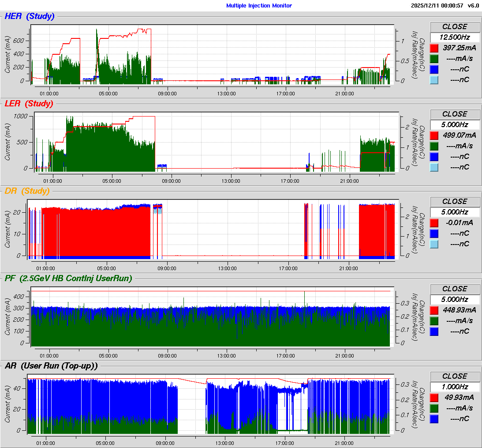Toggle light blue nC swatch in HER legend

434,79
